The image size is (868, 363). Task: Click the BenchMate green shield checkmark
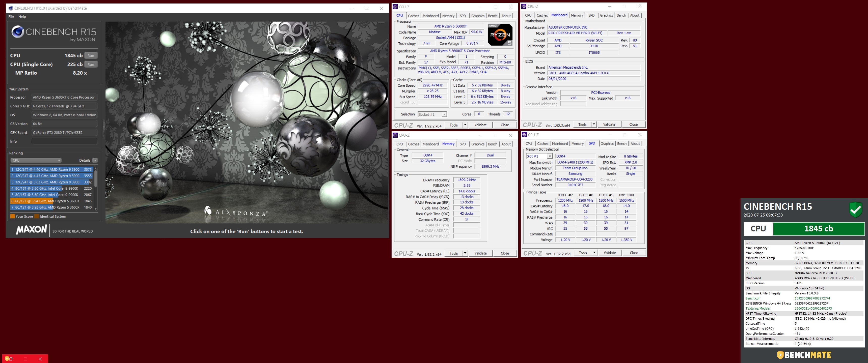tap(856, 210)
